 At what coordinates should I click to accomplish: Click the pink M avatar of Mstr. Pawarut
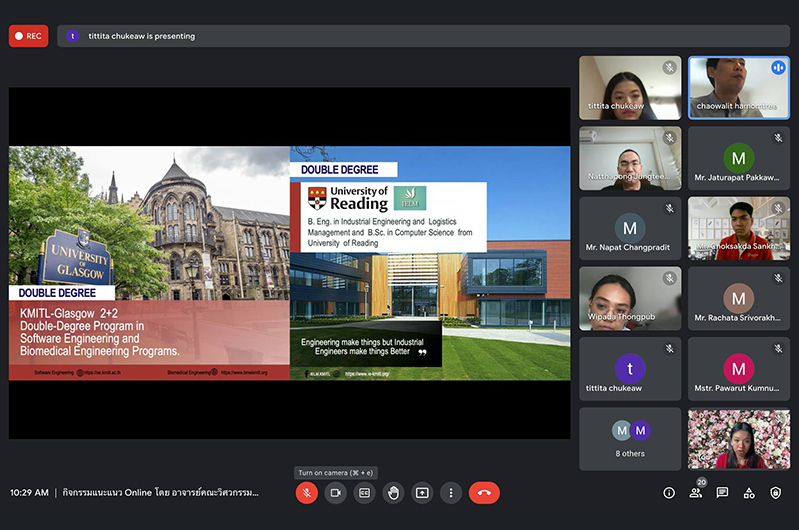pyautogui.click(x=739, y=368)
